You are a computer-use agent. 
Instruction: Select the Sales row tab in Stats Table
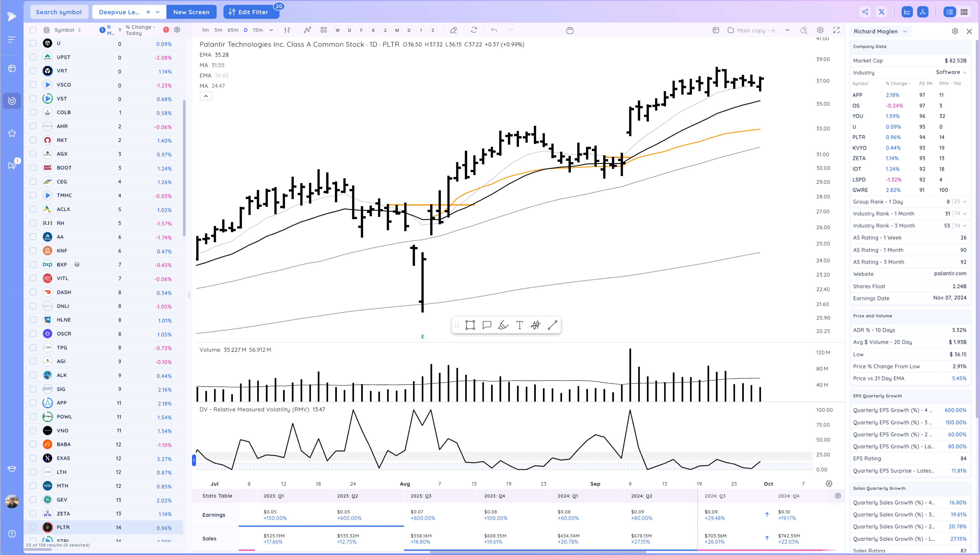209,539
